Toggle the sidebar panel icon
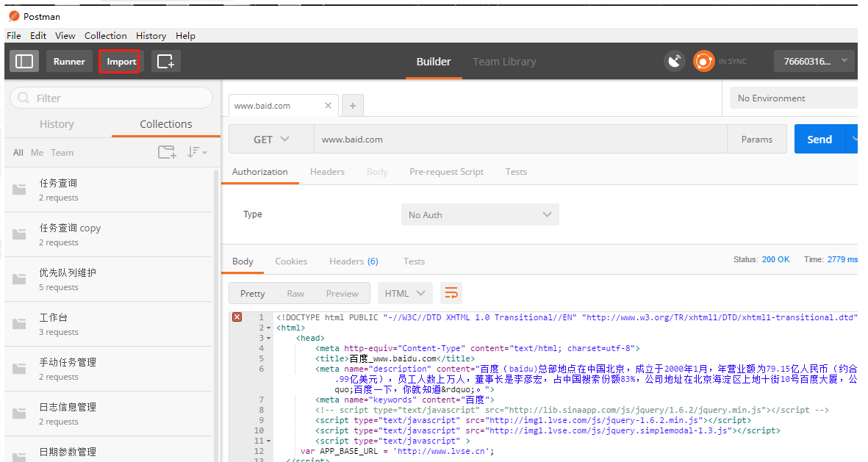 click(24, 62)
